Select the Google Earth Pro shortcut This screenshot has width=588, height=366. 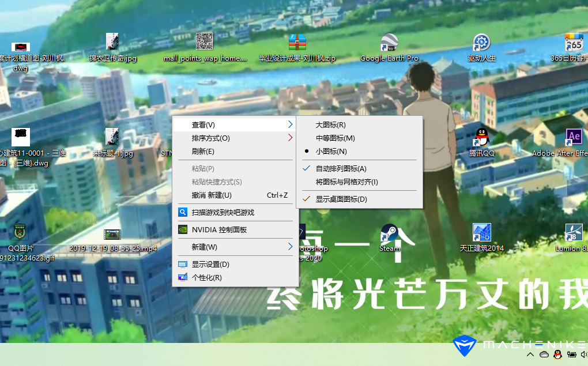click(x=389, y=48)
